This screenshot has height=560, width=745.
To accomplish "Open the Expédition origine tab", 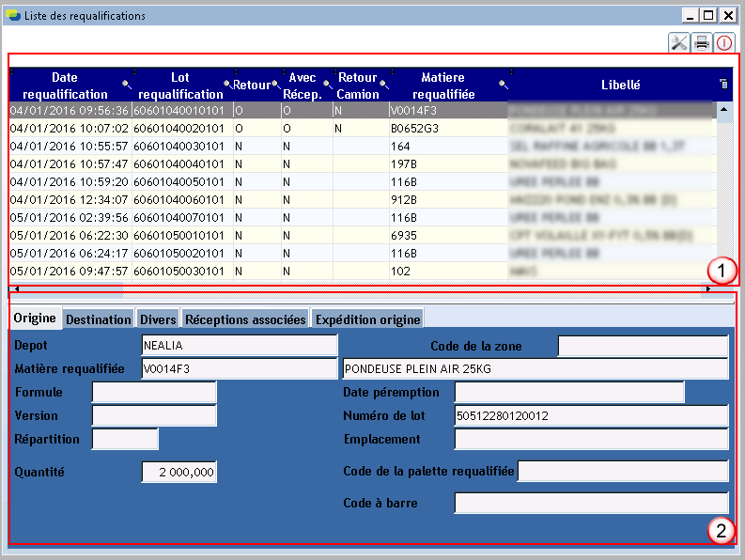I will (367, 319).
